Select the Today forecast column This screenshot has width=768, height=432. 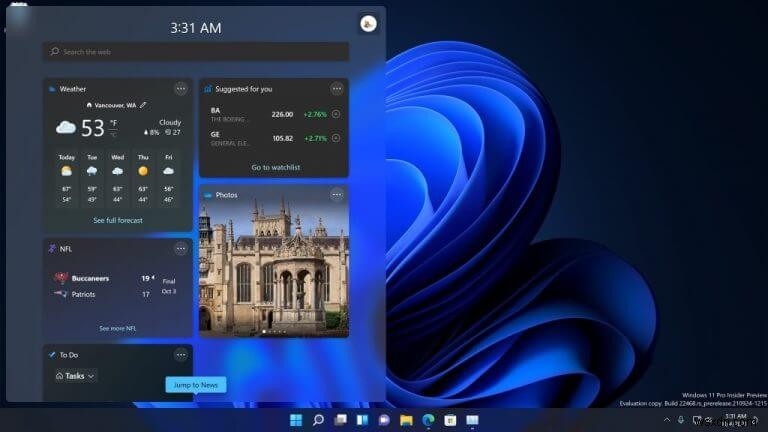coord(67,178)
